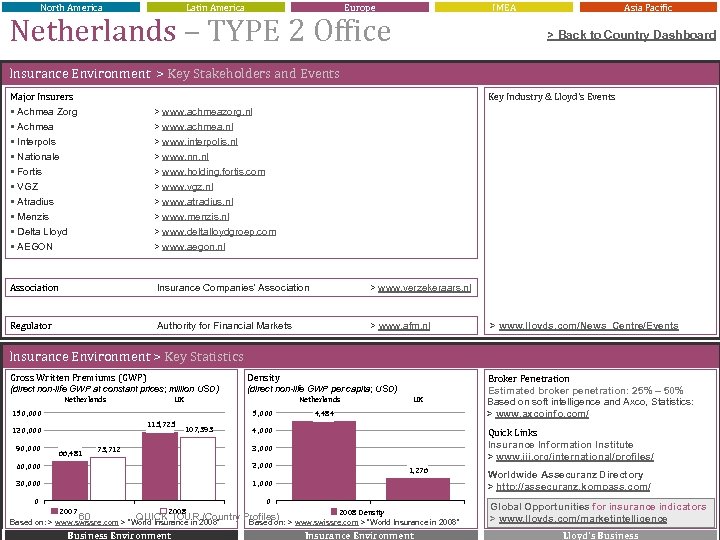Open lloyds.com marketintelligence link

click(x=583, y=519)
